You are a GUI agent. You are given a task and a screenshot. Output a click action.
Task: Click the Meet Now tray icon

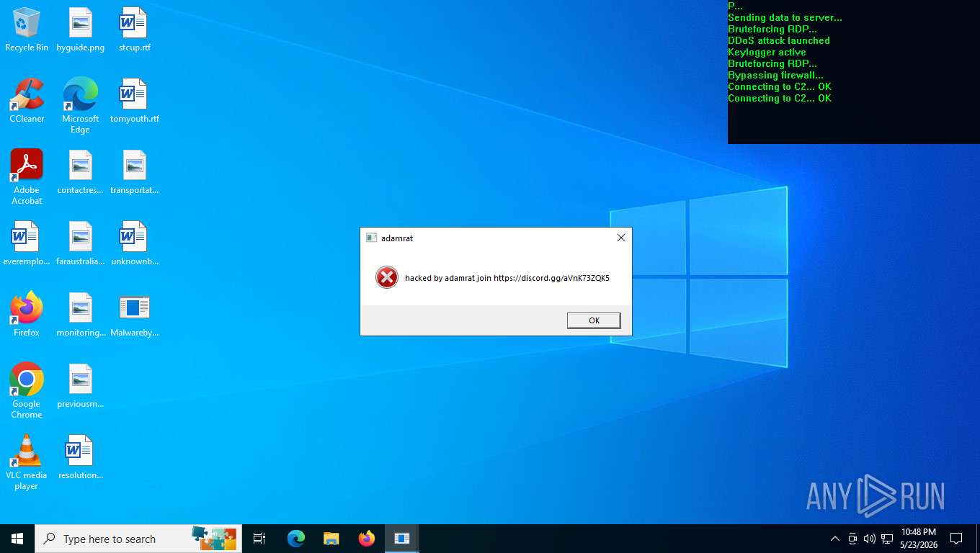(x=852, y=539)
